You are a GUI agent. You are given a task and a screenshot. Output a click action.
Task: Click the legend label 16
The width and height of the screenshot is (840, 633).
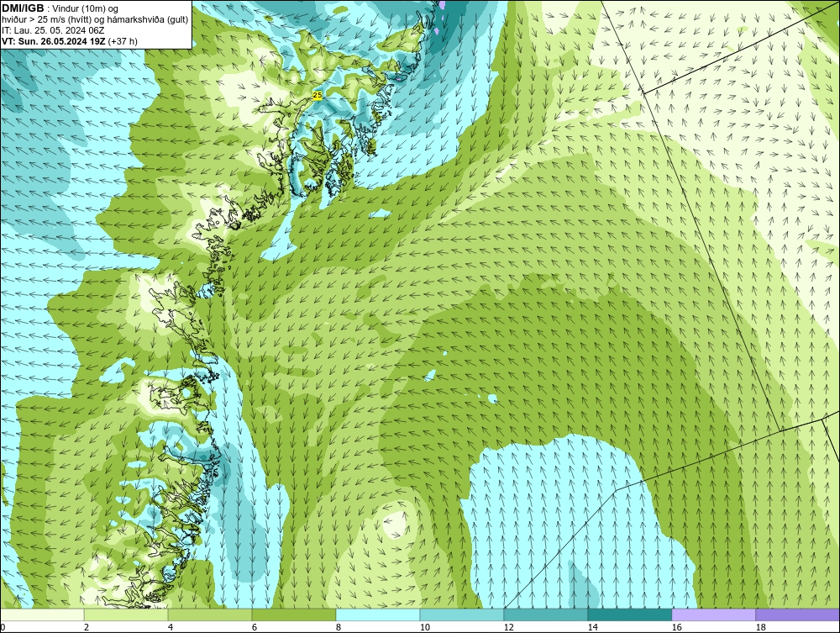click(x=676, y=627)
